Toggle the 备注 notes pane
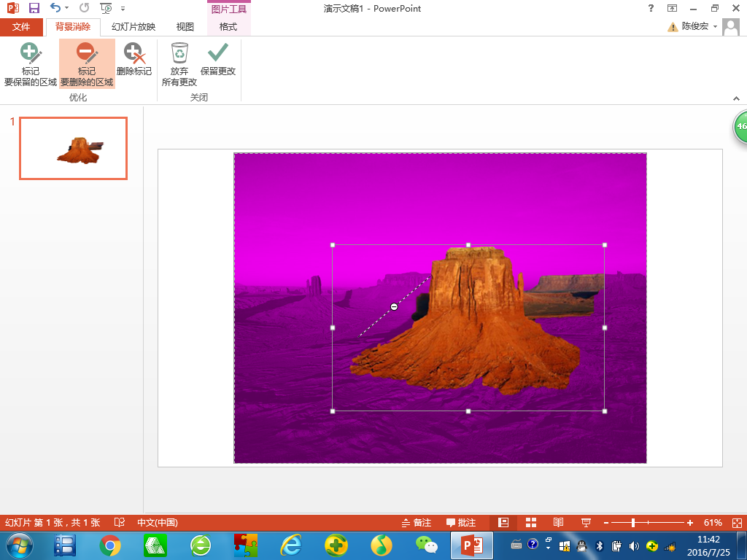747x560 pixels. click(x=417, y=523)
